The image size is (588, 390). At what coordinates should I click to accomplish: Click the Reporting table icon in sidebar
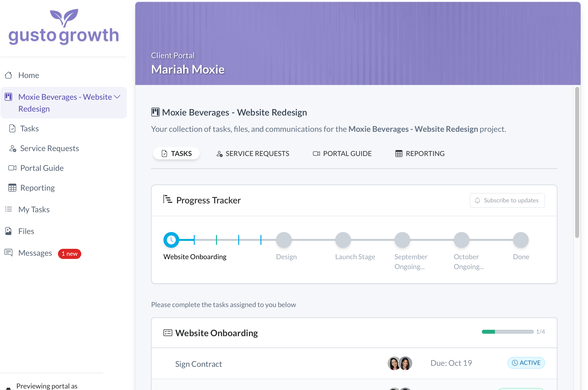click(x=12, y=188)
